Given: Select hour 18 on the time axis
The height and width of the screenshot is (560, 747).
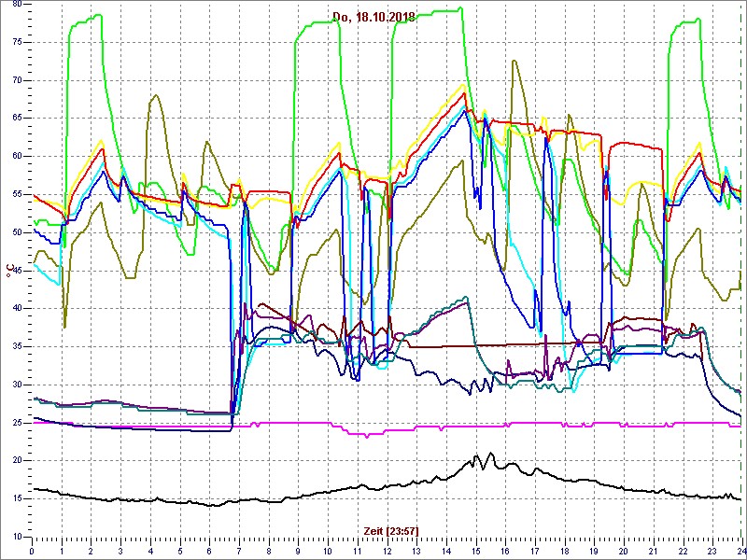Looking at the screenshot, I should tap(564, 551).
